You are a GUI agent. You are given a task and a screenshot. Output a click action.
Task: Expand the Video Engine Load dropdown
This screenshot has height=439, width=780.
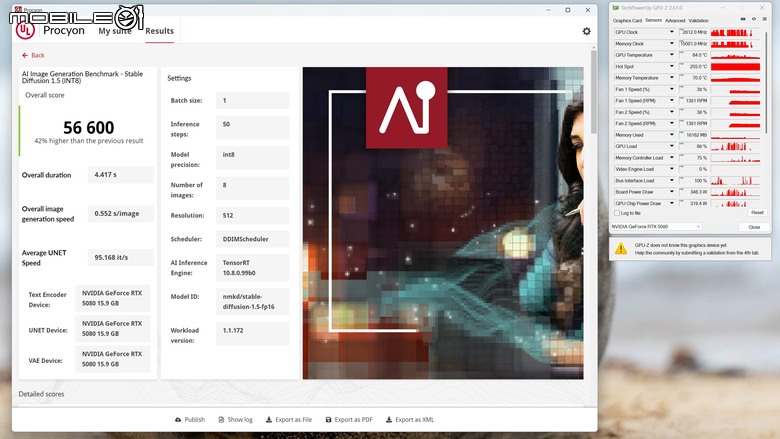672,170
